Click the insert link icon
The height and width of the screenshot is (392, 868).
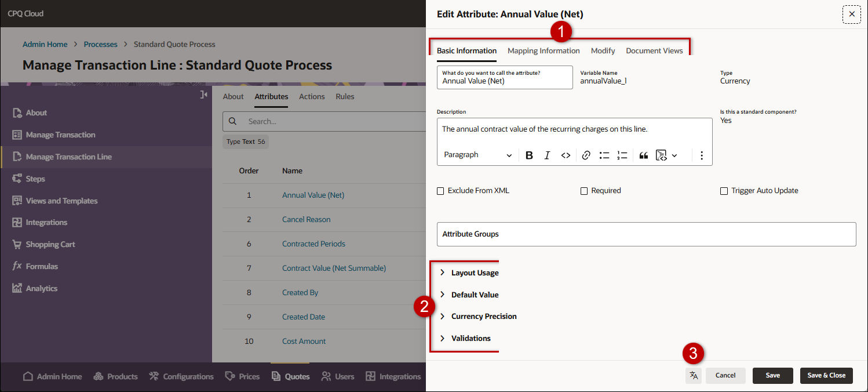586,155
